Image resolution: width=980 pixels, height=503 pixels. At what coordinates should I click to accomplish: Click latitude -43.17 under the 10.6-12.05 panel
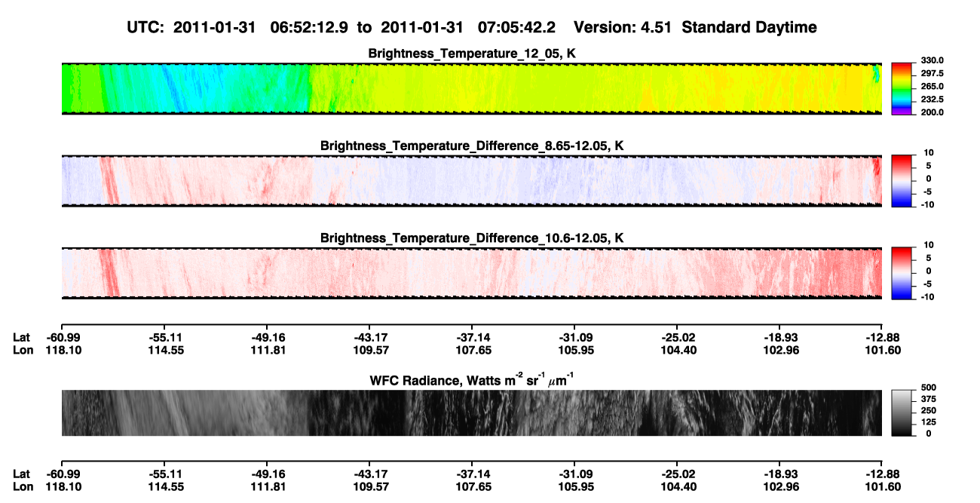(x=369, y=337)
